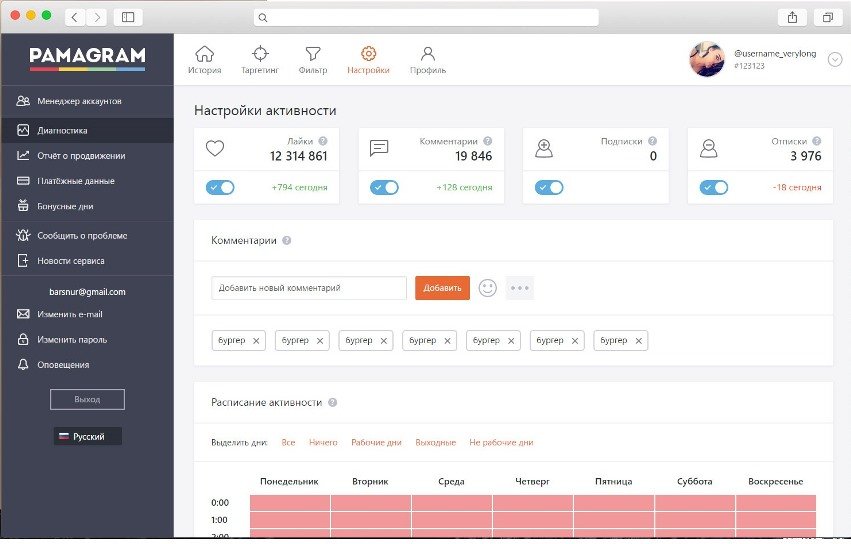
Task: Open Новости сервиса in the sidebar
Action: 87,261
